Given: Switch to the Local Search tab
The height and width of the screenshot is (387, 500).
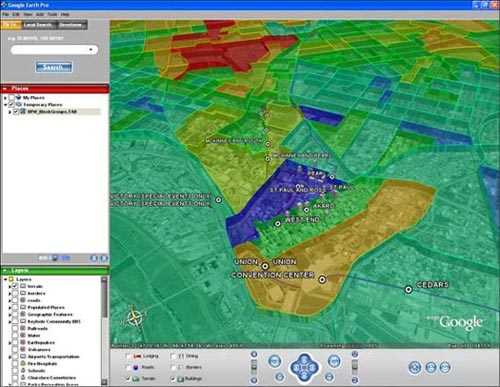Looking at the screenshot, I should click(x=38, y=25).
